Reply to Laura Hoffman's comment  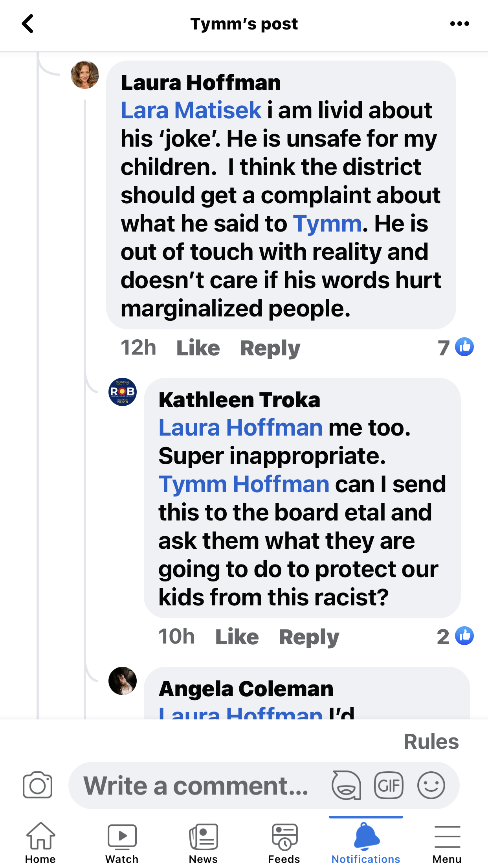[x=270, y=348]
